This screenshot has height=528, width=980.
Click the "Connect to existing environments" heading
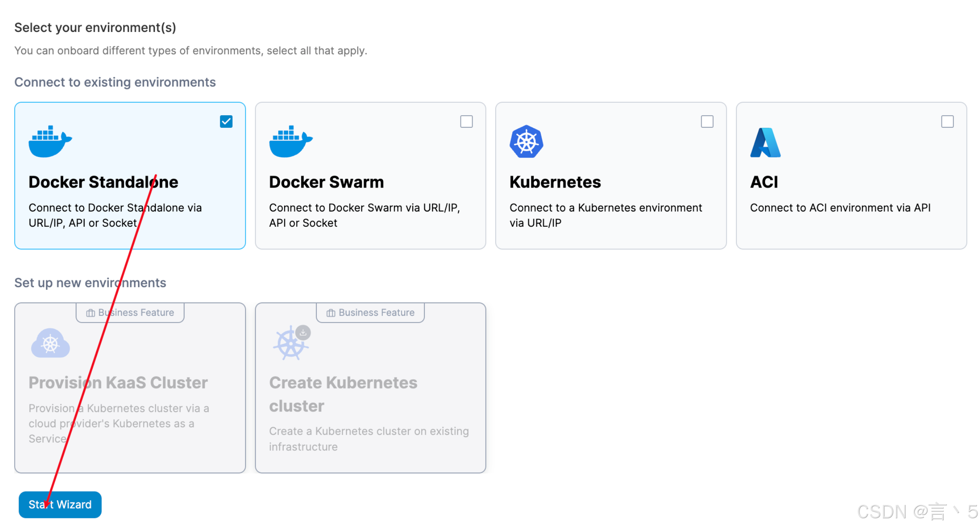click(115, 82)
